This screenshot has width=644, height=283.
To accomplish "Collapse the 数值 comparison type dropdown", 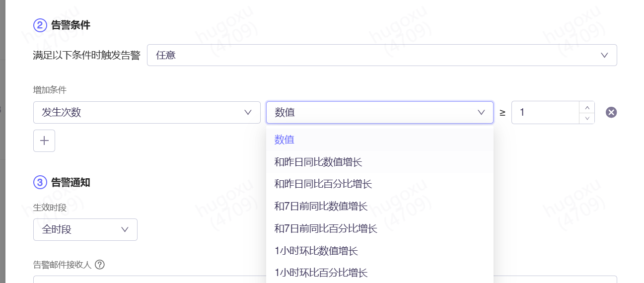I will [380, 113].
